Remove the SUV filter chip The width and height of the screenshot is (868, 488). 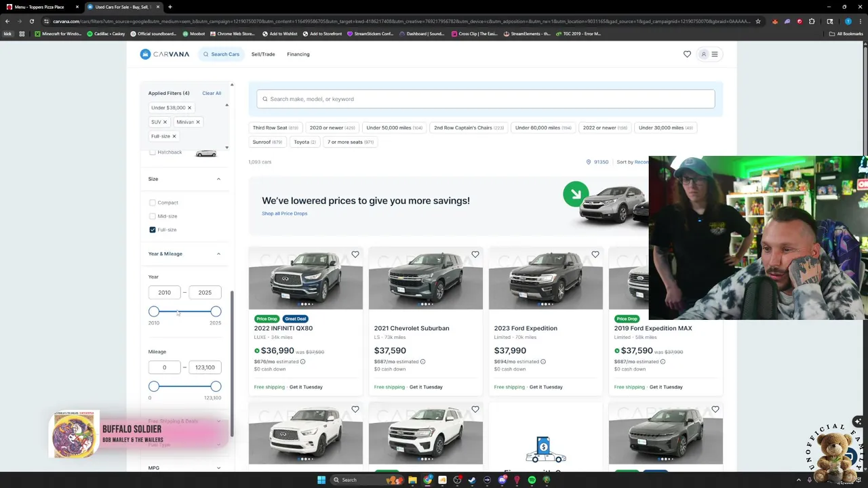click(x=165, y=122)
